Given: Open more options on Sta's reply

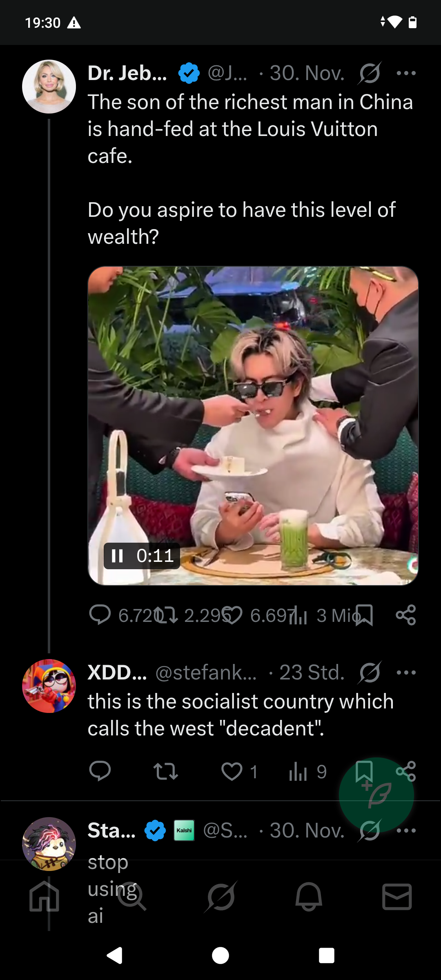Looking at the screenshot, I should pos(406,830).
